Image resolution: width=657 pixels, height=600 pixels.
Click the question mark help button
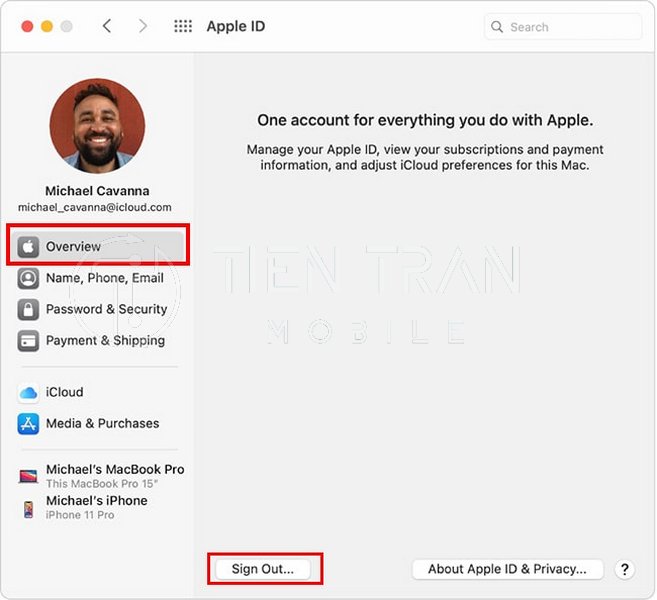[625, 569]
